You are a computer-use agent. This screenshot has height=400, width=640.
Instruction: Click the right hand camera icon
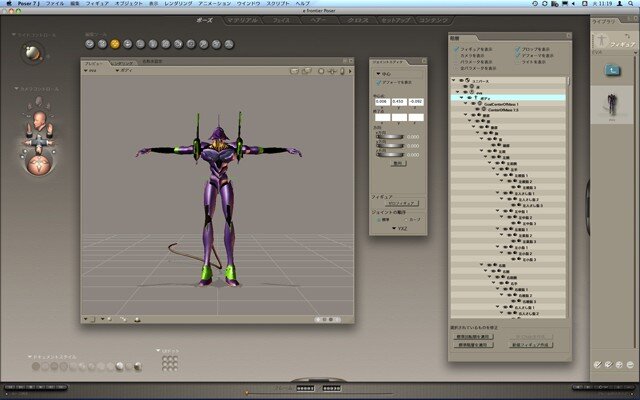tap(50, 130)
